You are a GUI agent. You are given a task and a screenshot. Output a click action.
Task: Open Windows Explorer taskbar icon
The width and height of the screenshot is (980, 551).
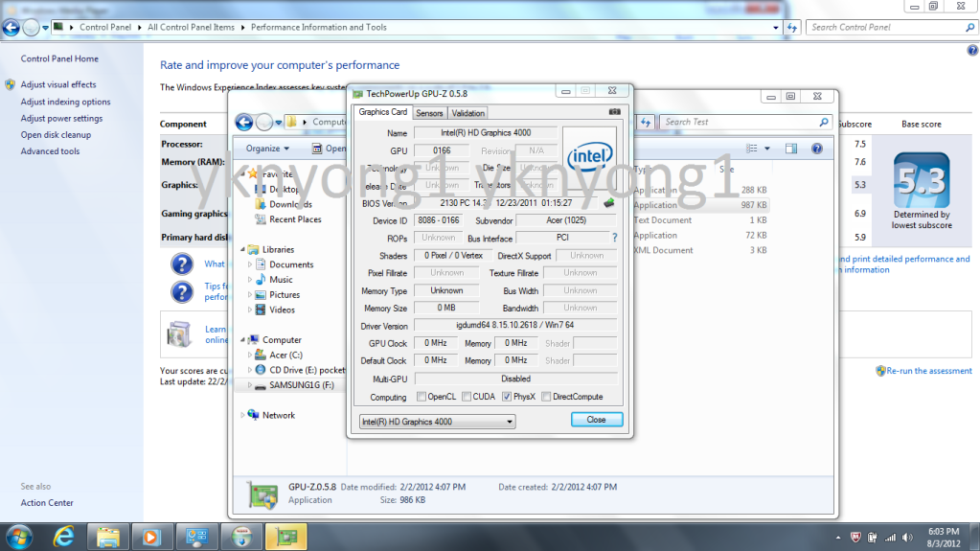point(107,538)
